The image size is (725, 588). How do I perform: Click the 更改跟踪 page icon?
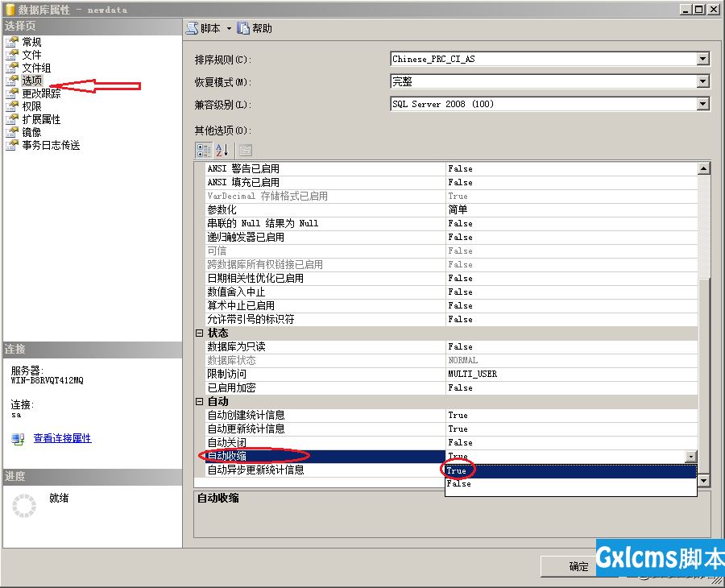[x=12, y=94]
